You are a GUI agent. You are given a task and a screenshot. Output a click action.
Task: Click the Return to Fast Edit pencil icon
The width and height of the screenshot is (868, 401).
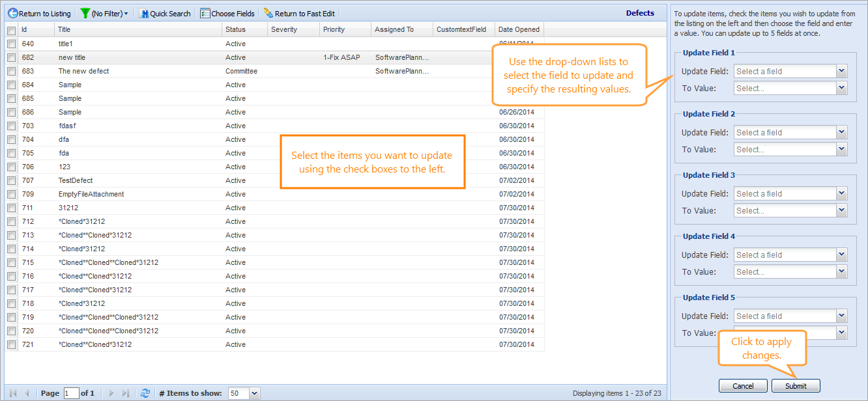pyautogui.click(x=268, y=13)
